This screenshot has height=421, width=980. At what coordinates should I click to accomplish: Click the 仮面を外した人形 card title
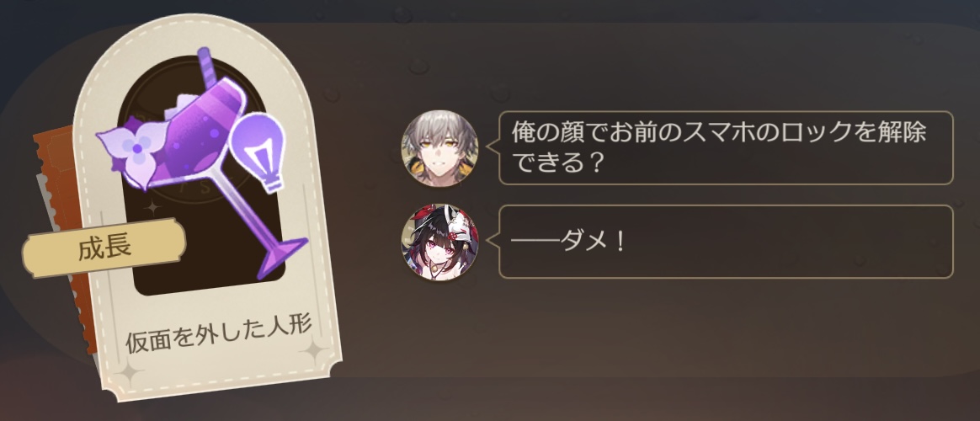coord(219,337)
